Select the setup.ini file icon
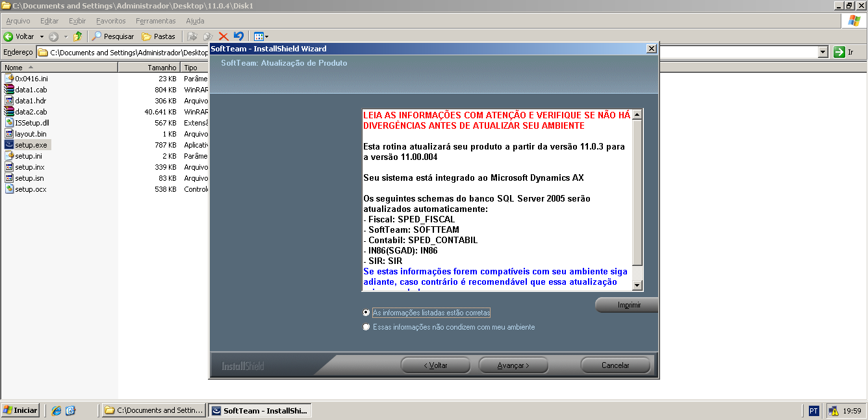Screen dimensions: 868x420 pos(9,156)
